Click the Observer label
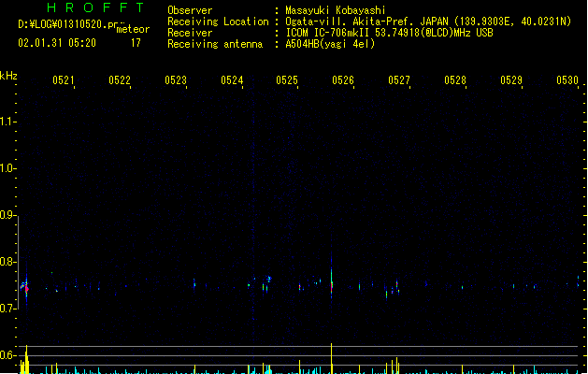 190,10
